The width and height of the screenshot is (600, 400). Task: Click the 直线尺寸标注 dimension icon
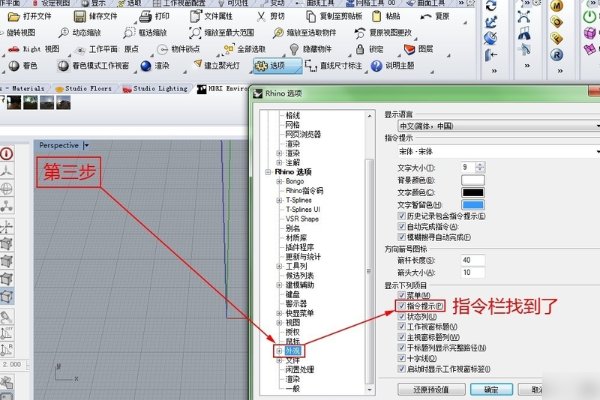[311, 66]
